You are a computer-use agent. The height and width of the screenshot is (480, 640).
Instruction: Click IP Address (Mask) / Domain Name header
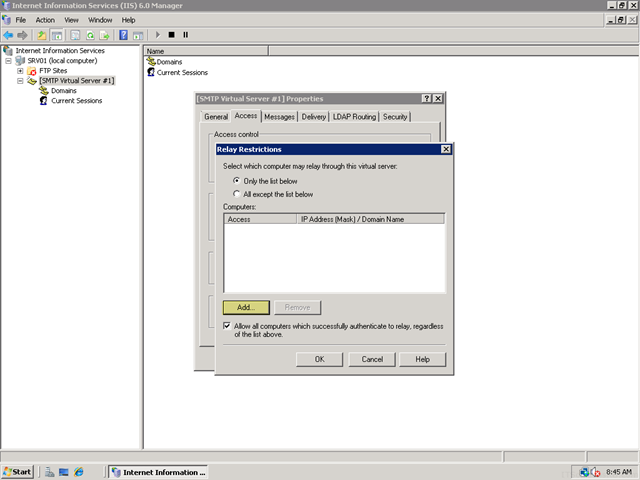(371, 219)
